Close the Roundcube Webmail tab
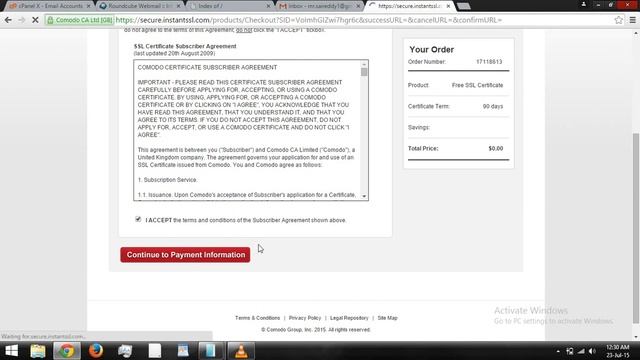 click(178, 6)
